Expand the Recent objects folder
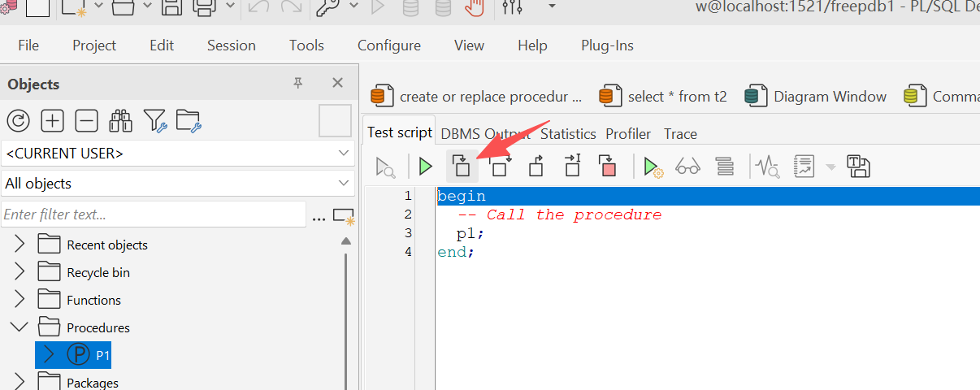Screen dimensions: 980x390 pyautogui.click(x=20, y=245)
